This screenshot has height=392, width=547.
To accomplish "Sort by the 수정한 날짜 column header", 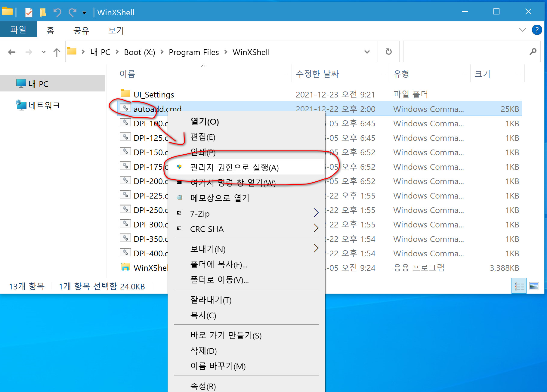I will click(317, 74).
